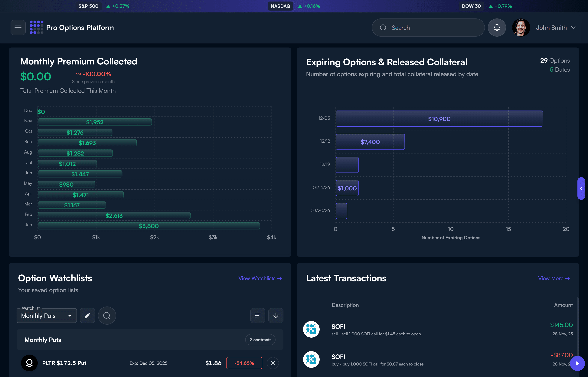This screenshot has width=588, height=377.
Task: Click the View Watchlists link
Action: coord(260,278)
